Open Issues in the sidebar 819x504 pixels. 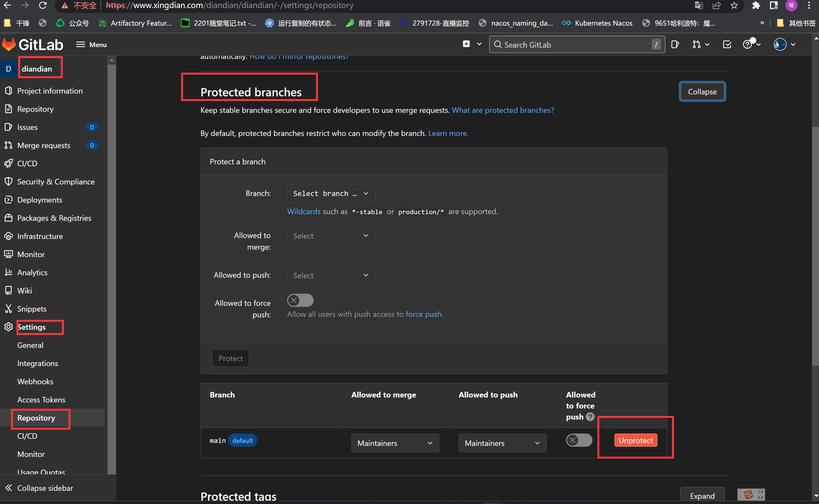click(x=27, y=127)
